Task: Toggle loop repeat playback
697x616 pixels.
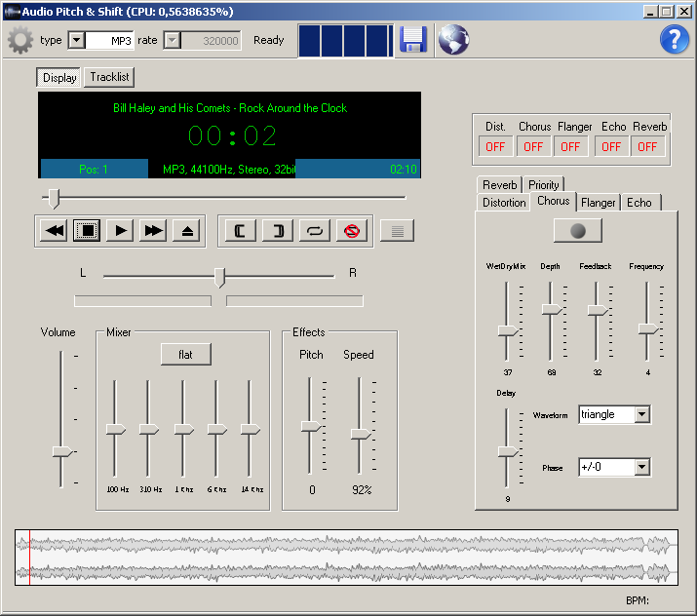Action: 315,231
